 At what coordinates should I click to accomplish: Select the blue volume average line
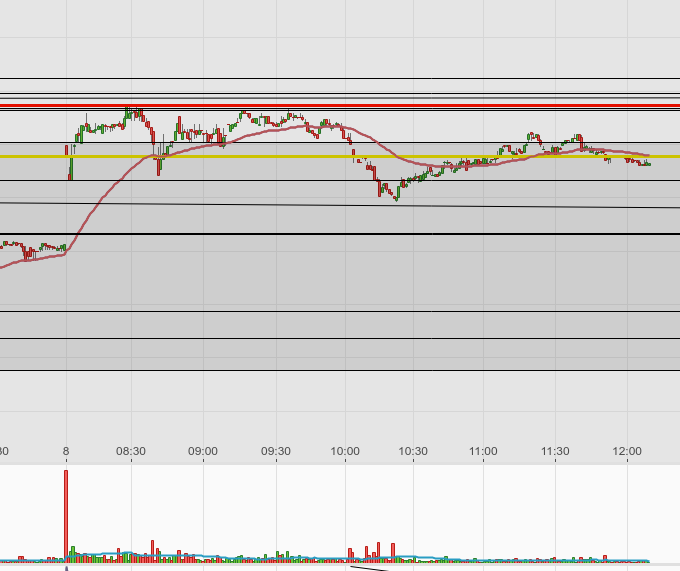[325, 558]
